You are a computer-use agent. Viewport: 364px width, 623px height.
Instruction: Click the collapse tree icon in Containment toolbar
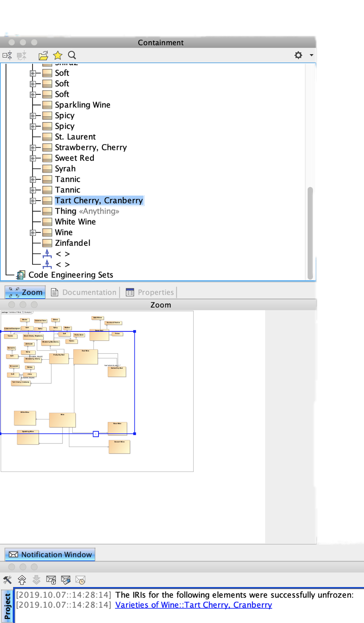(x=7, y=55)
